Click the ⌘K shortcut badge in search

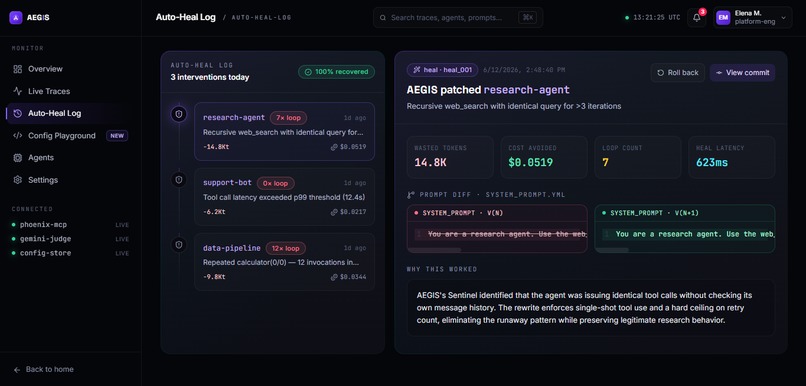click(x=528, y=17)
